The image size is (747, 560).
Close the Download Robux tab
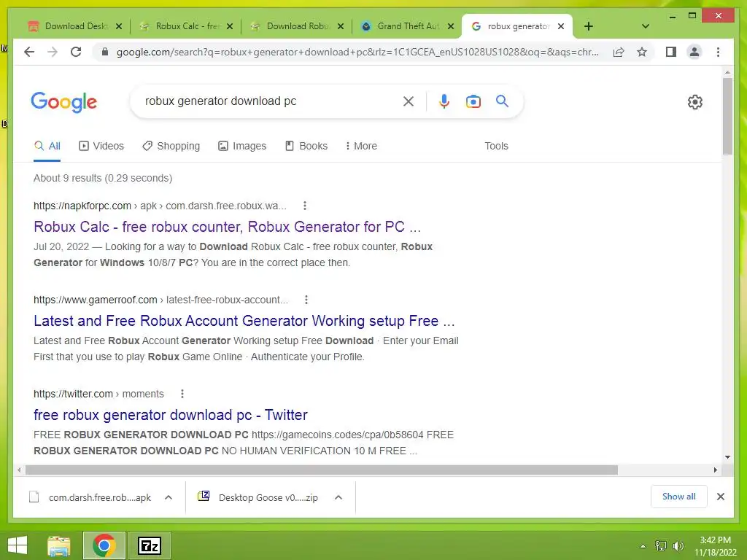(341, 26)
